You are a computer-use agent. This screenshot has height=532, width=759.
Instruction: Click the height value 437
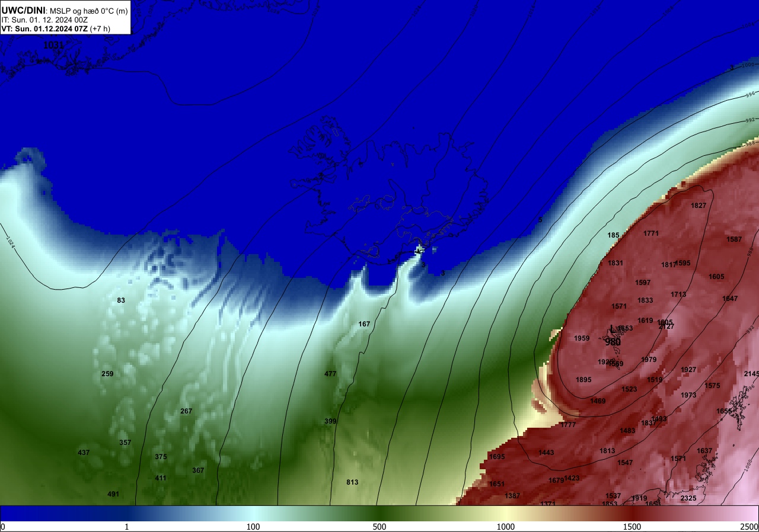click(x=84, y=453)
